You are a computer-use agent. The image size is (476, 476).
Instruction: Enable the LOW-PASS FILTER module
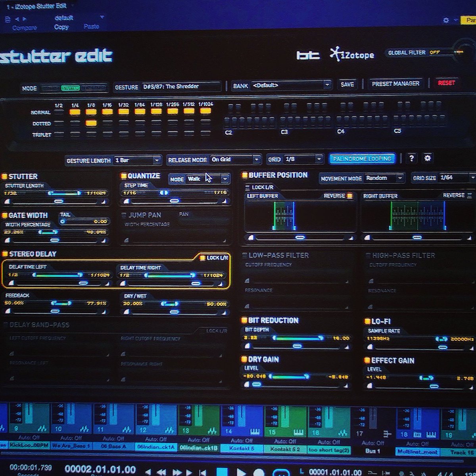pyautogui.click(x=244, y=255)
